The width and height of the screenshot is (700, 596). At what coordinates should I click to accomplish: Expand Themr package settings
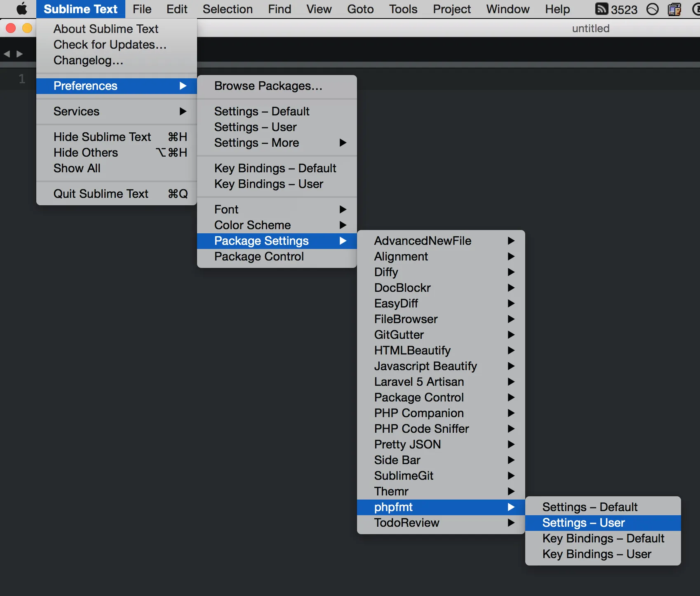tap(441, 491)
